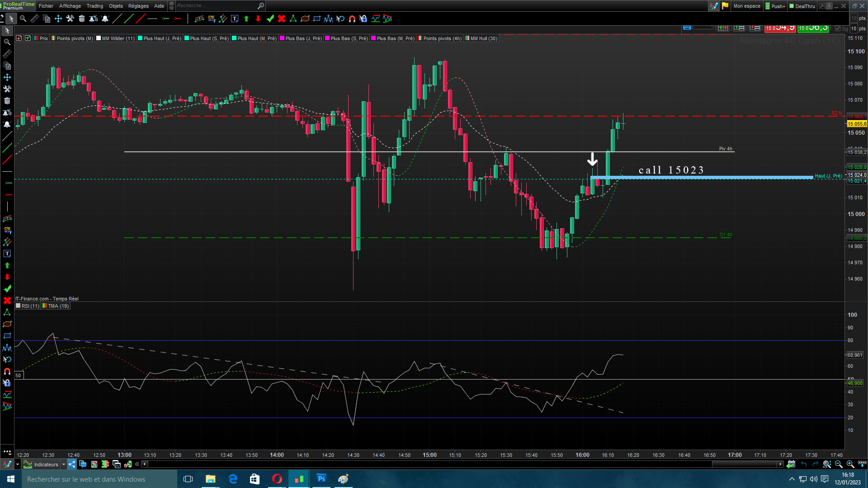Click the share chart icon
This screenshot has width=868, height=488.
click(x=72, y=464)
